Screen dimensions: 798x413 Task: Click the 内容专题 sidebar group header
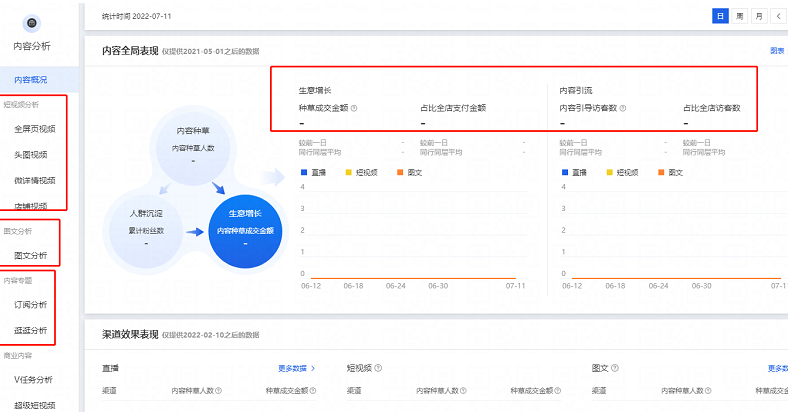(x=18, y=281)
